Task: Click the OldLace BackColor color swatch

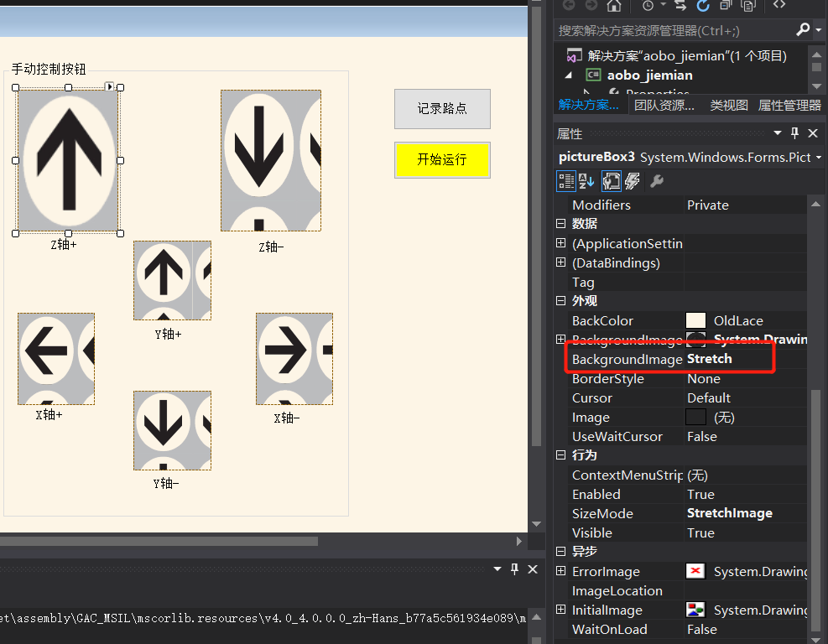Action: click(x=696, y=320)
